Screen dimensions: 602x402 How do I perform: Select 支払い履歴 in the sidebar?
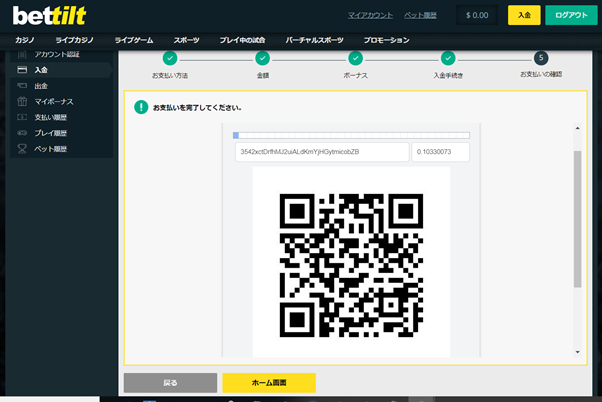pos(61,117)
